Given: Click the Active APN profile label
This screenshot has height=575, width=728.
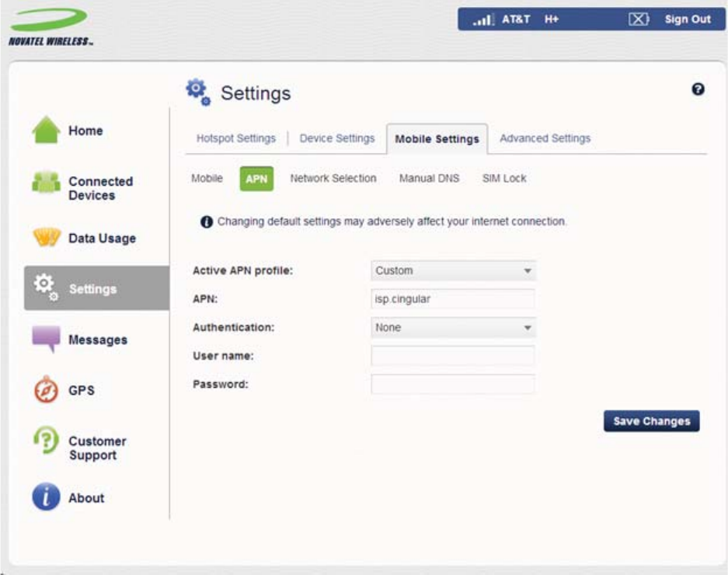Looking at the screenshot, I should [x=243, y=270].
